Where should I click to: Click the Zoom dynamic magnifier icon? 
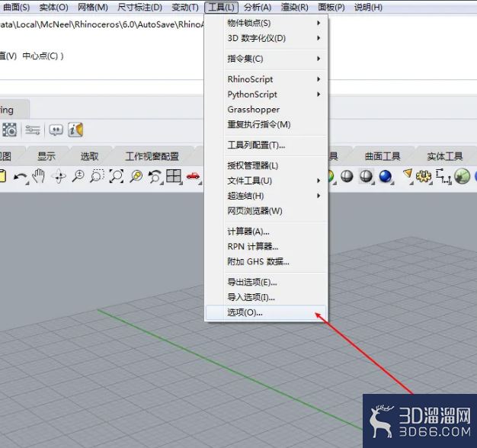(78, 176)
